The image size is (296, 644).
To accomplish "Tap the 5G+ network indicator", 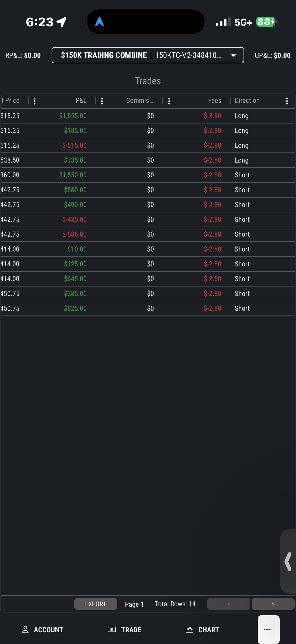I will [244, 22].
